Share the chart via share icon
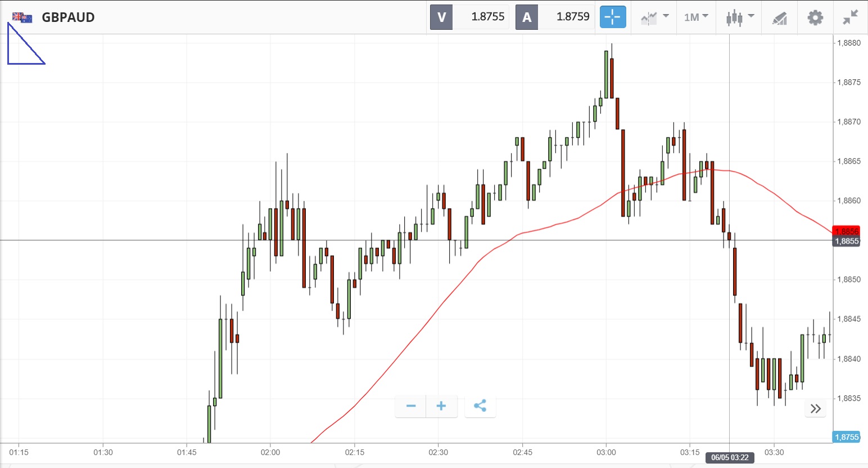The height and width of the screenshot is (468, 868). [480, 406]
